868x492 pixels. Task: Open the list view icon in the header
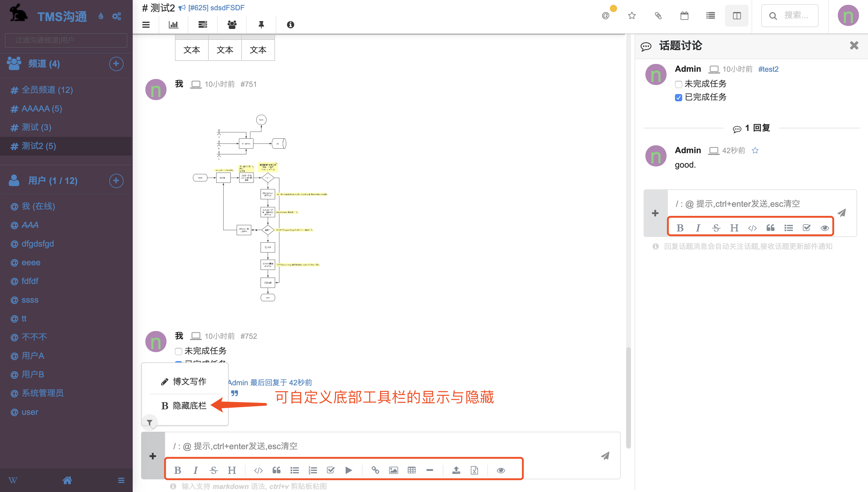pyautogui.click(x=711, y=16)
